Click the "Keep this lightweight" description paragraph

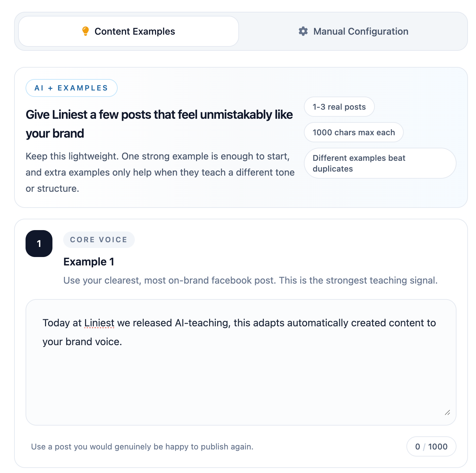(x=160, y=172)
